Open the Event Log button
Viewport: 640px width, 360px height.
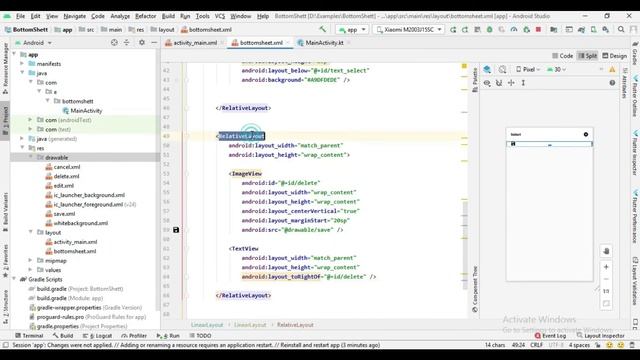tap(550, 336)
